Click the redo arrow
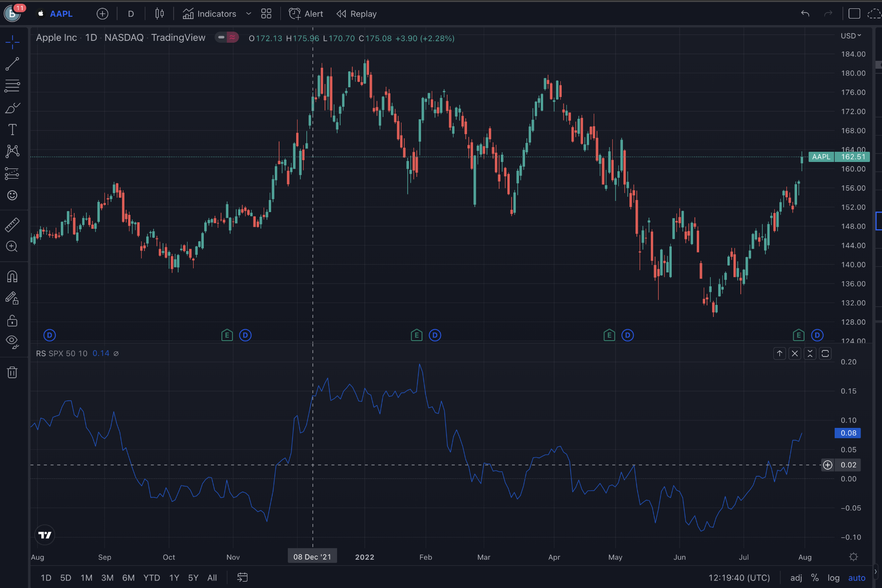Image resolution: width=882 pixels, height=588 pixels. pyautogui.click(x=828, y=14)
